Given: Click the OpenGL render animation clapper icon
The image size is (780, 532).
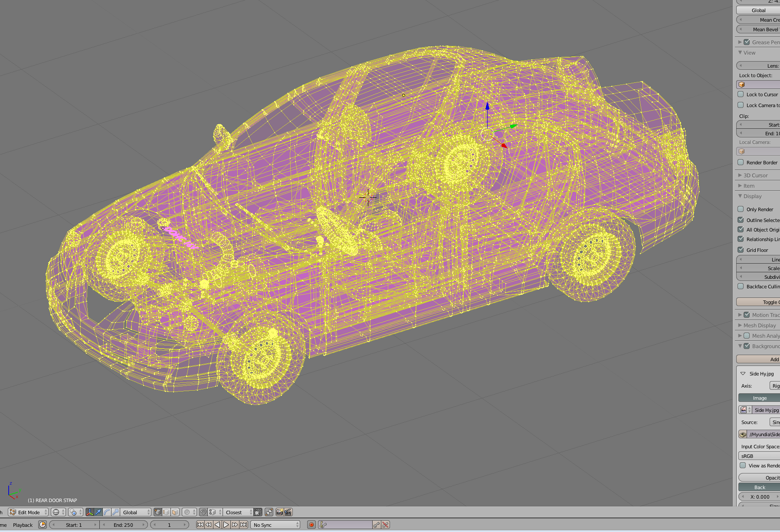Looking at the screenshot, I should [x=288, y=512].
